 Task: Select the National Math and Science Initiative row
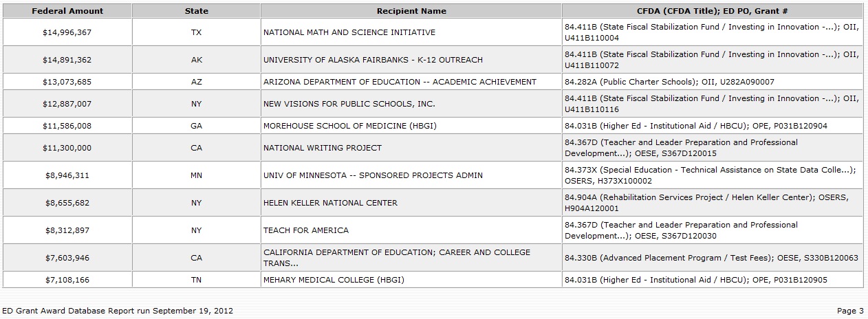point(349,32)
